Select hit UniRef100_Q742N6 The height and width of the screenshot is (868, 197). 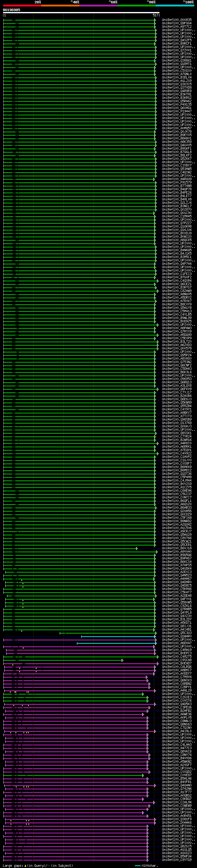tap(176, 789)
